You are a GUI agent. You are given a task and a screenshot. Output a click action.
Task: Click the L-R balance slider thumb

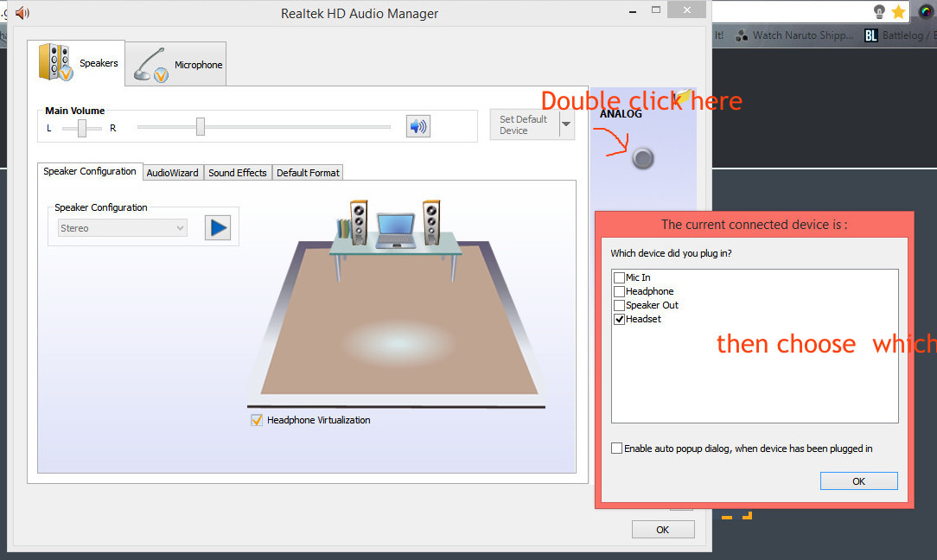tap(82, 127)
